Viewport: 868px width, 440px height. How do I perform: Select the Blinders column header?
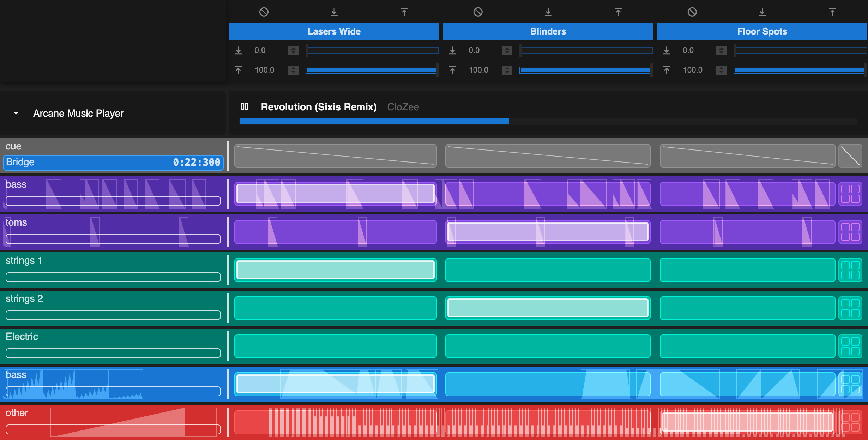coord(548,31)
